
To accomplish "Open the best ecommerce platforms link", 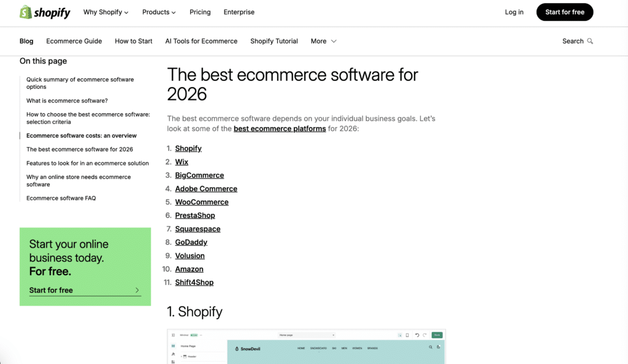I will [280, 129].
